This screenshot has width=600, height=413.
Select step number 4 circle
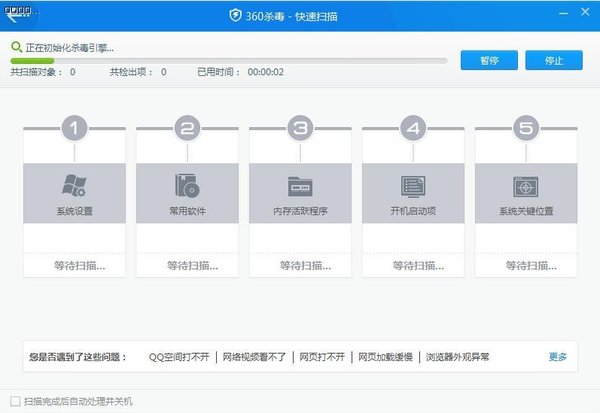coord(413,128)
